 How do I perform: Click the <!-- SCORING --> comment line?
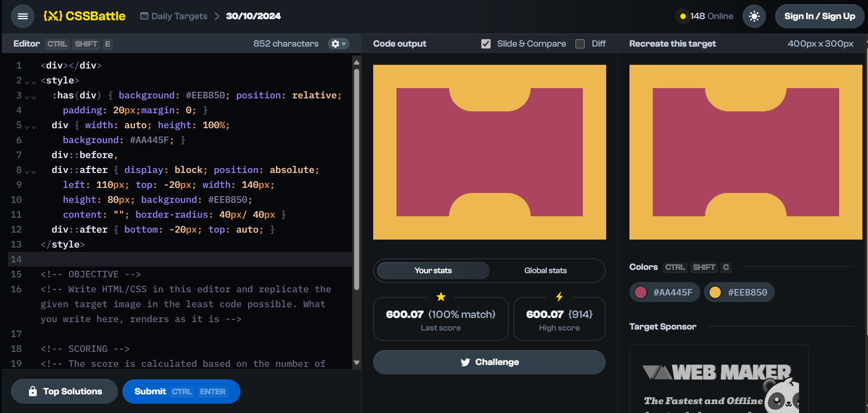85,349
